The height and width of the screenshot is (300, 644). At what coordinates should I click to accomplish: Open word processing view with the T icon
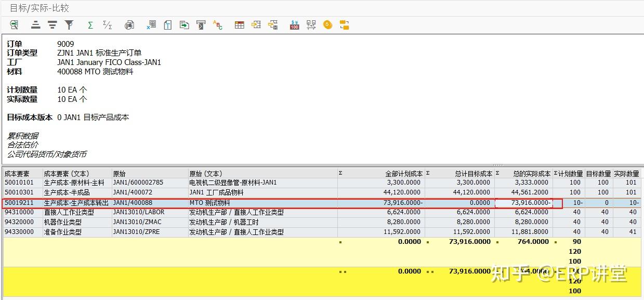[x=167, y=24]
